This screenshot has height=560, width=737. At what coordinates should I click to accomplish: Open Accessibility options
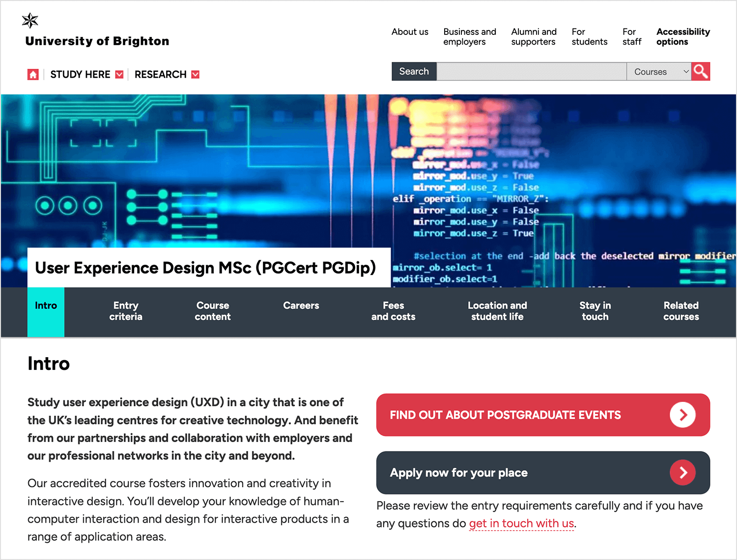pos(683,37)
